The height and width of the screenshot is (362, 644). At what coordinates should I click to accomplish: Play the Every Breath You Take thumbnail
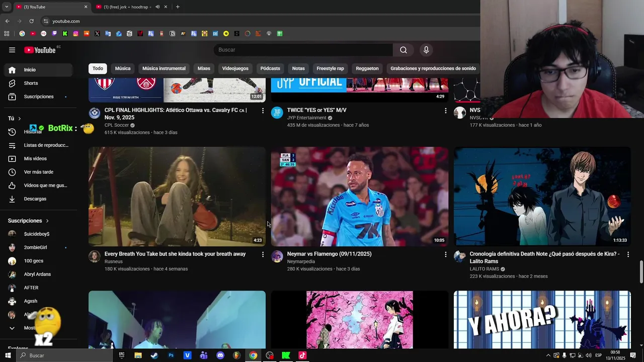177,197
